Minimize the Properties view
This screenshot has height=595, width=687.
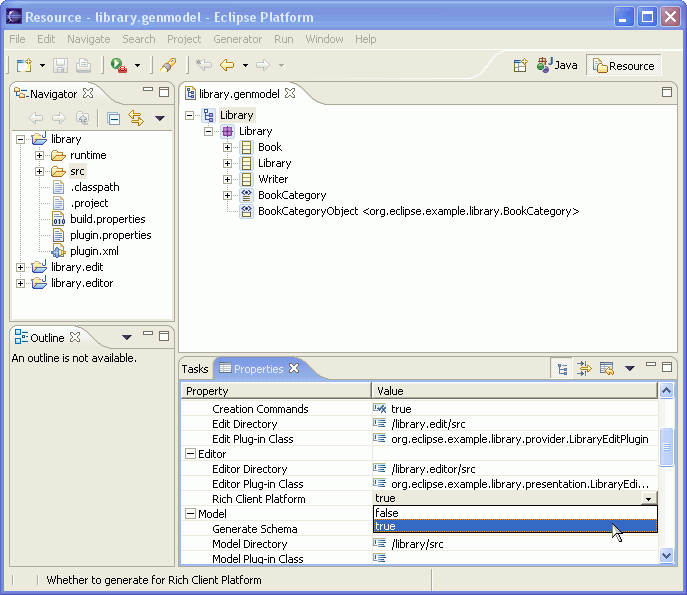pos(651,365)
